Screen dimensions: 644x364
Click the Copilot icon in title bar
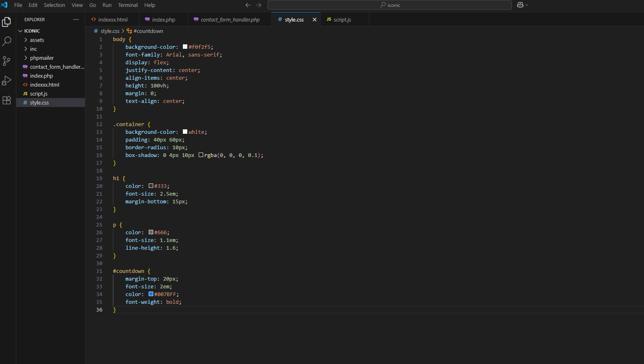(x=520, y=5)
